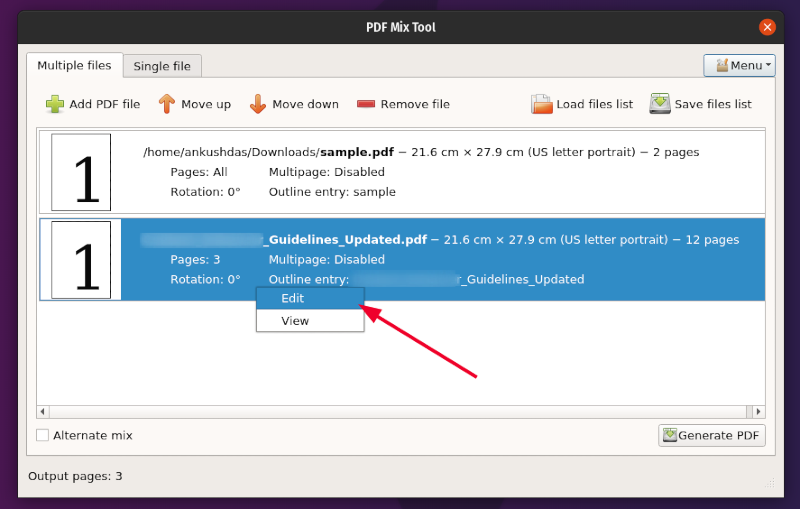Close the PDF Mix Tool window
Image resolution: width=800 pixels, height=509 pixels.
(767, 27)
